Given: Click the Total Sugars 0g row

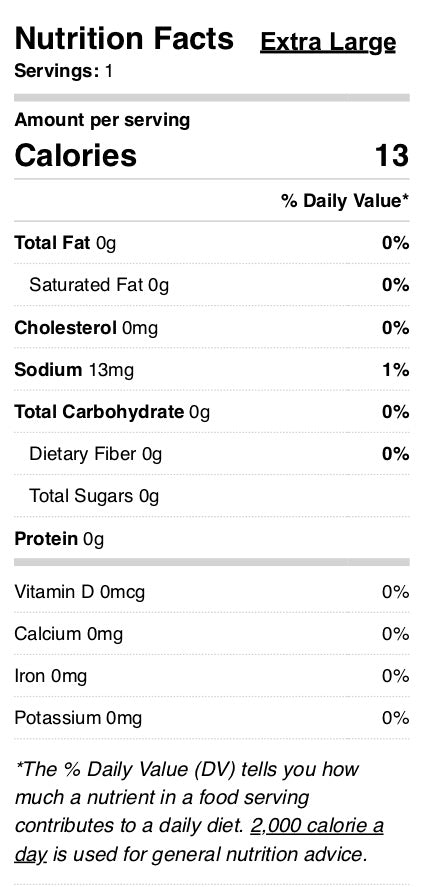Looking at the screenshot, I should pyautogui.click(x=212, y=496).
